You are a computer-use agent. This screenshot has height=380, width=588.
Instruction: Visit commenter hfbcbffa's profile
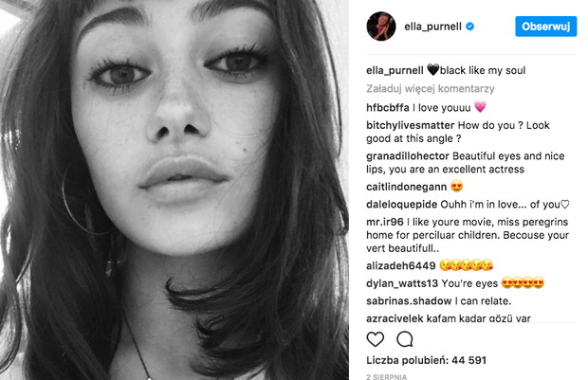[x=388, y=108]
